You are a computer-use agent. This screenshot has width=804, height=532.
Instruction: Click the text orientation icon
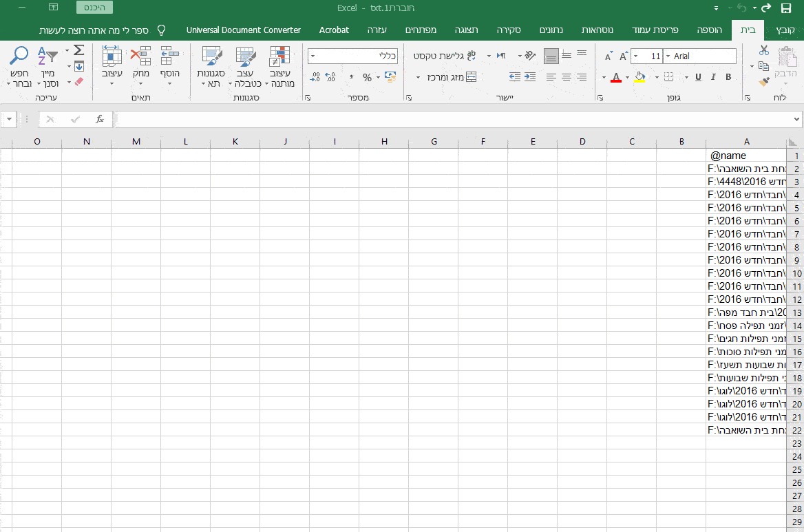pos(531,55)
